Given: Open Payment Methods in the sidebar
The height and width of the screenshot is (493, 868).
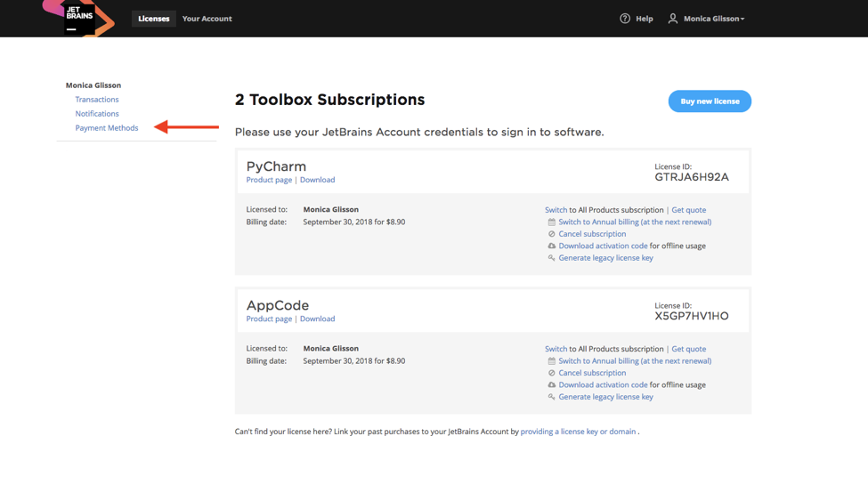Looking at the screenshot, I should [107, 128].
